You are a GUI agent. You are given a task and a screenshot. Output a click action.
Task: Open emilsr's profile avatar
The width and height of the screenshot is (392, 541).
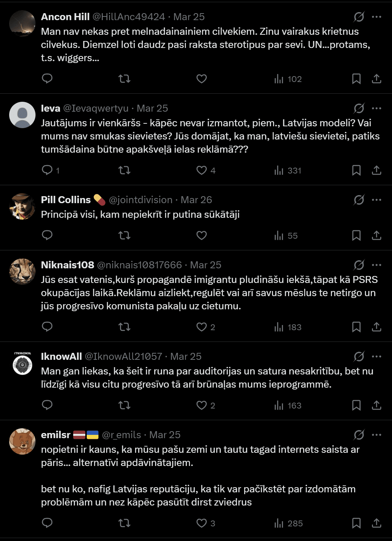tap(22, 441)
